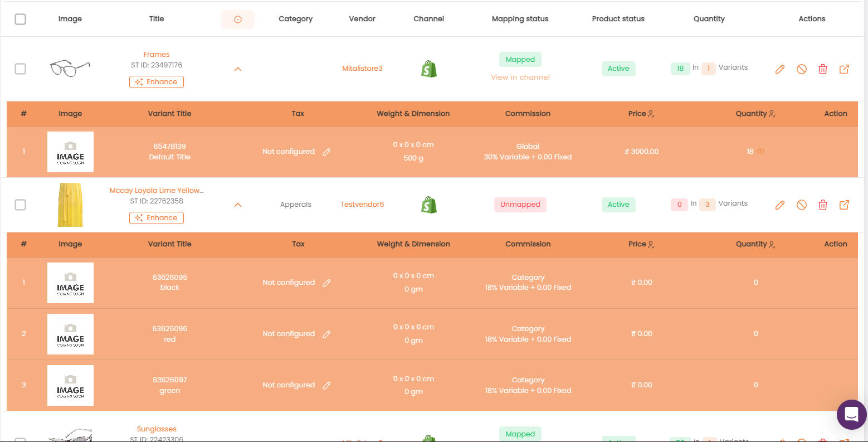Screen dimensions: 868x442
Task: Edit tax for variant 65478139 pencil icon
Action: (x=326, y=152)
